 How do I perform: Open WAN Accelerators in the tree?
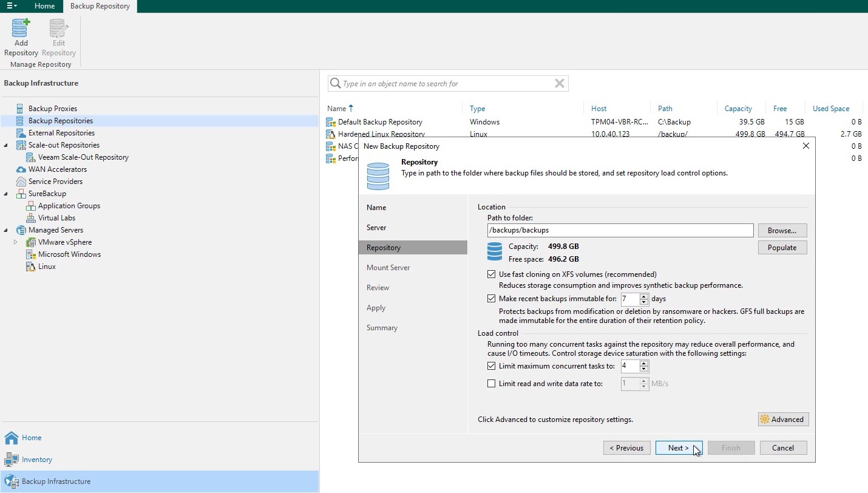(57, 169)
